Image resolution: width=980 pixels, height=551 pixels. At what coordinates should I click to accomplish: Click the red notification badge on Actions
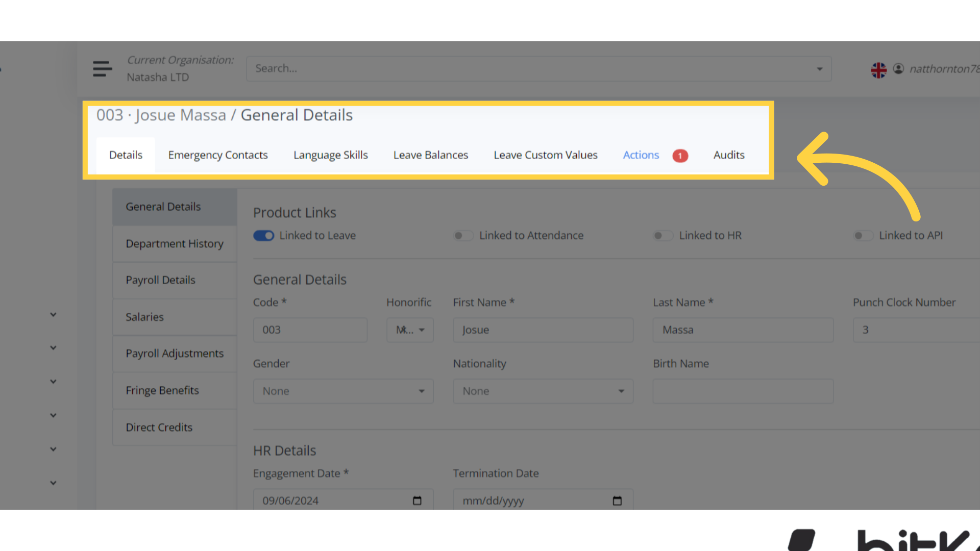tap(680, 156)
